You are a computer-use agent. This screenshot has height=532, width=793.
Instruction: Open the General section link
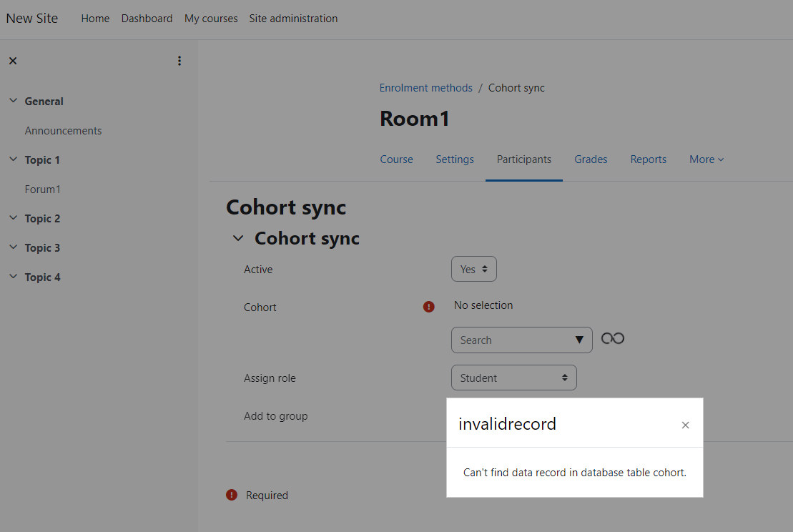[x=44, y=101]
